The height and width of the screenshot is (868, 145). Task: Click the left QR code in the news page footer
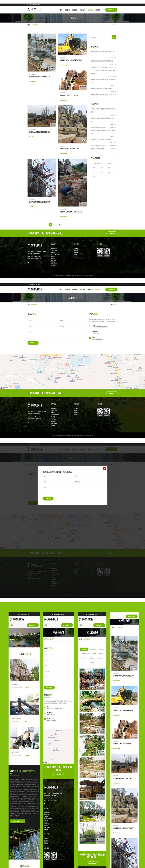click(100, 251)
